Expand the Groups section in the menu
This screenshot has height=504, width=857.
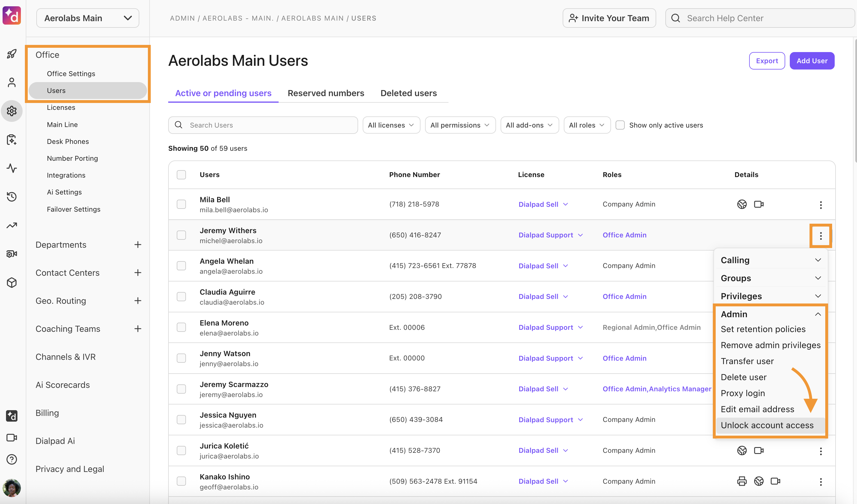770,278
